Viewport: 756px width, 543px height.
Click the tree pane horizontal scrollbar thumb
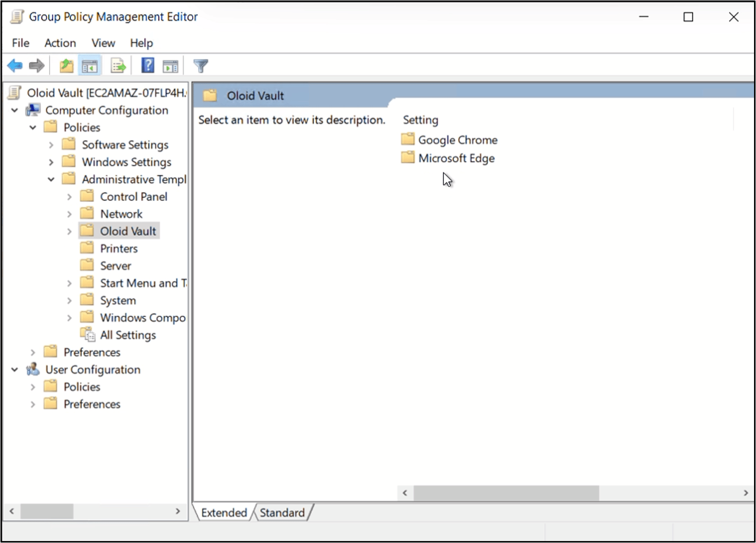(x=47, y=511)
